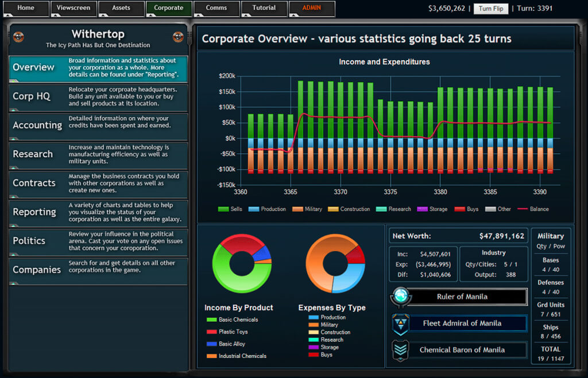
Task: Click the Income By Product donut chart
Action: coord(242,263)
